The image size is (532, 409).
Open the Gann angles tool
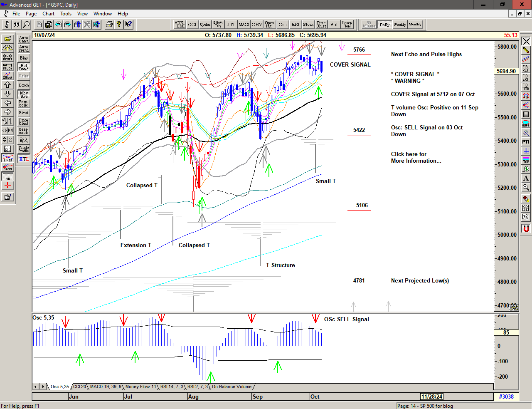point(7,168)
